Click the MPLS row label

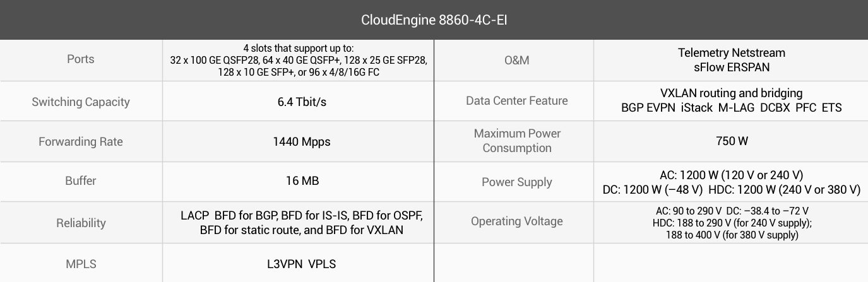81,264
